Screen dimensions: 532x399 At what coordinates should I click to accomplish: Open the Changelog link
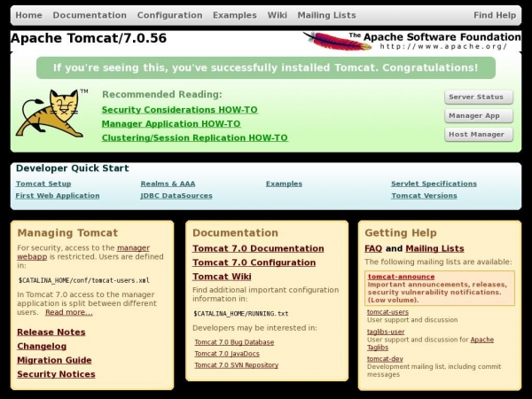point(42,346)
